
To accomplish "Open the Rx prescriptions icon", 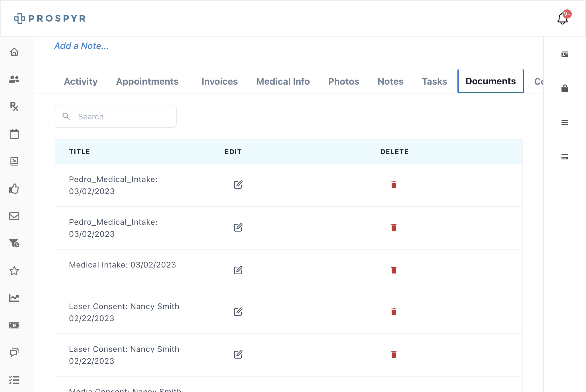I will pos(14,107).
